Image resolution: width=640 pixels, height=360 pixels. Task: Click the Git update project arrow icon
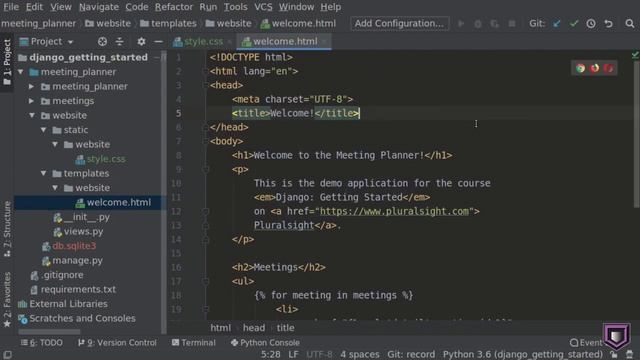(557, 24)
